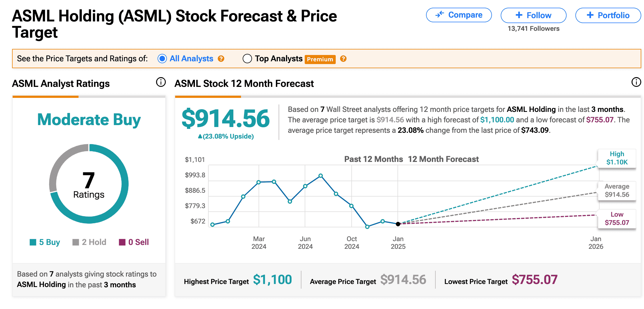Viewport: 644px width, 309px height.
Task: Click the upside triangle next to 23.08%
Action: (200, 136)
